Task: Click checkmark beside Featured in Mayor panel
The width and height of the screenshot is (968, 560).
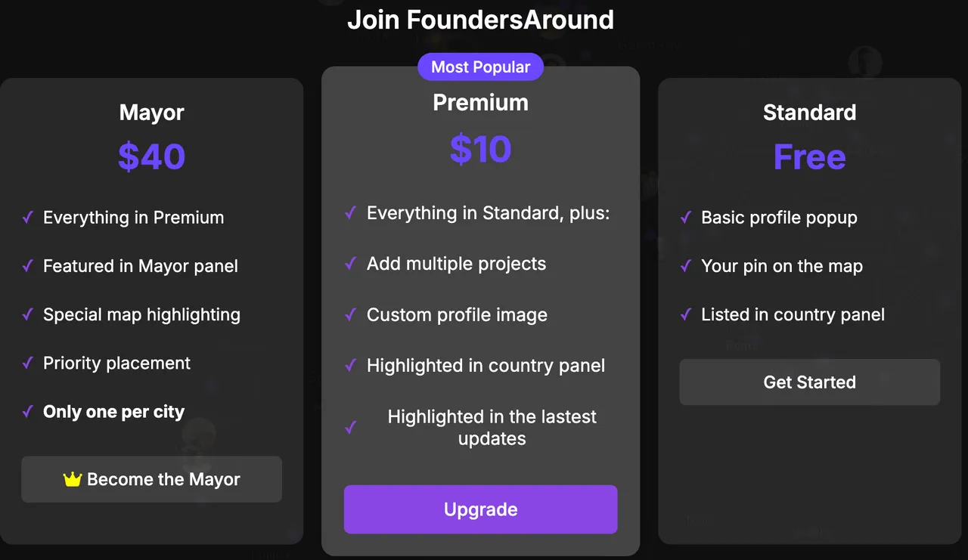Action: pos(28,266)
